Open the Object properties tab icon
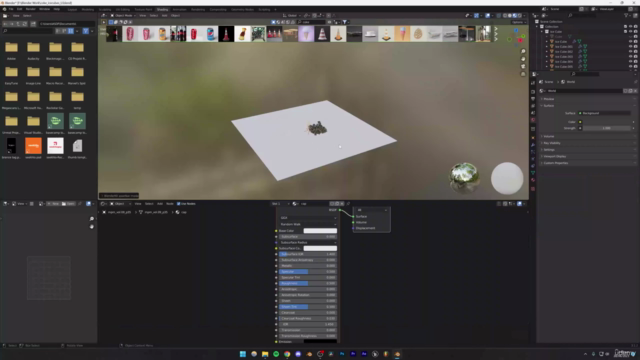The width and height of the screenshot is (640, 360). [x=533, y=138]
